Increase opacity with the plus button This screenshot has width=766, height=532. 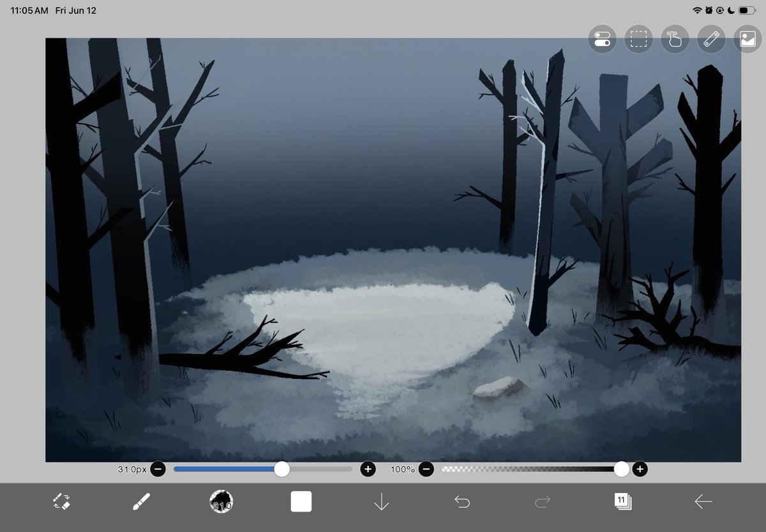click(640, 469)
